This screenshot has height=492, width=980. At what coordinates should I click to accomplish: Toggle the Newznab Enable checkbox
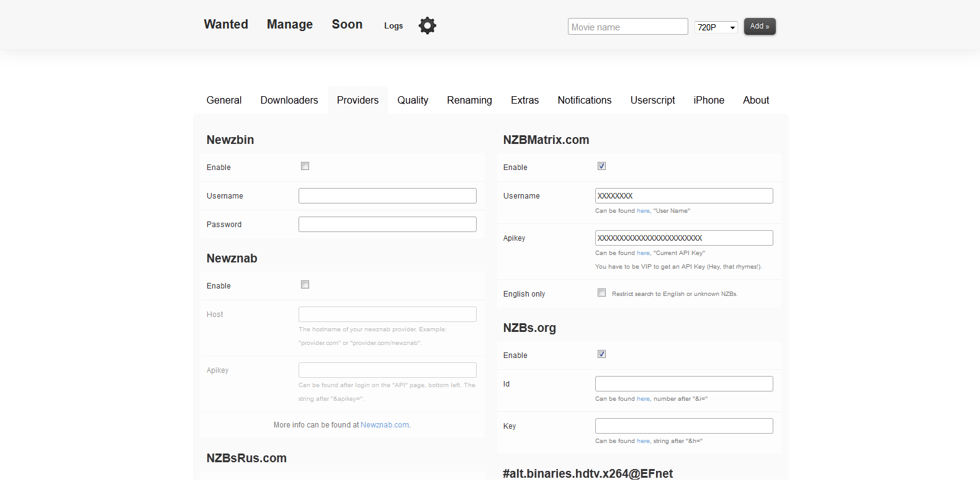[x=305, y=285]
